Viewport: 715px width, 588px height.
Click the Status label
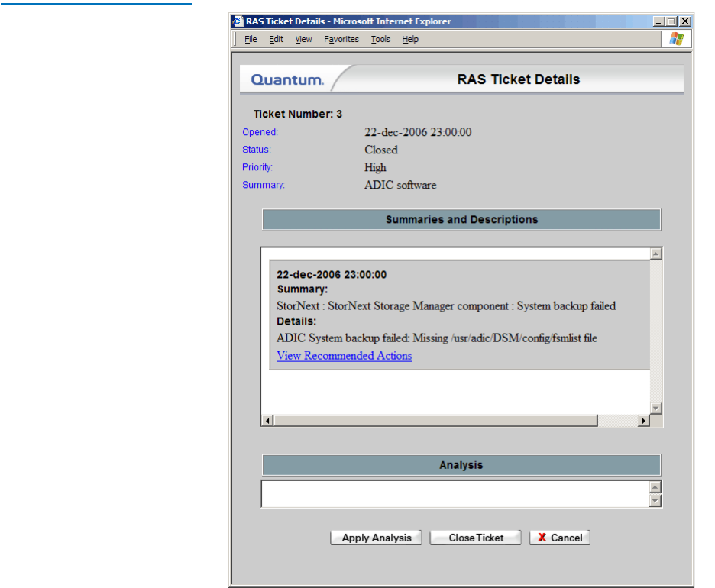click(256, 150)
